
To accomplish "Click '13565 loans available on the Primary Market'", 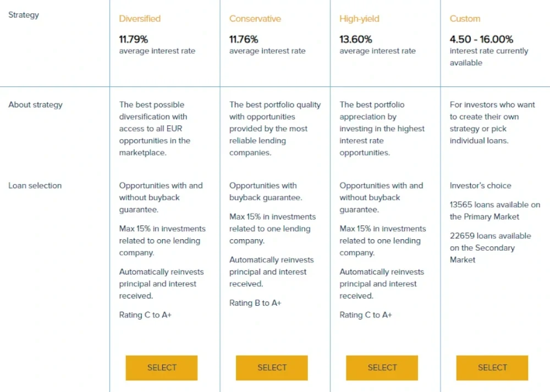I will [495, 211].
